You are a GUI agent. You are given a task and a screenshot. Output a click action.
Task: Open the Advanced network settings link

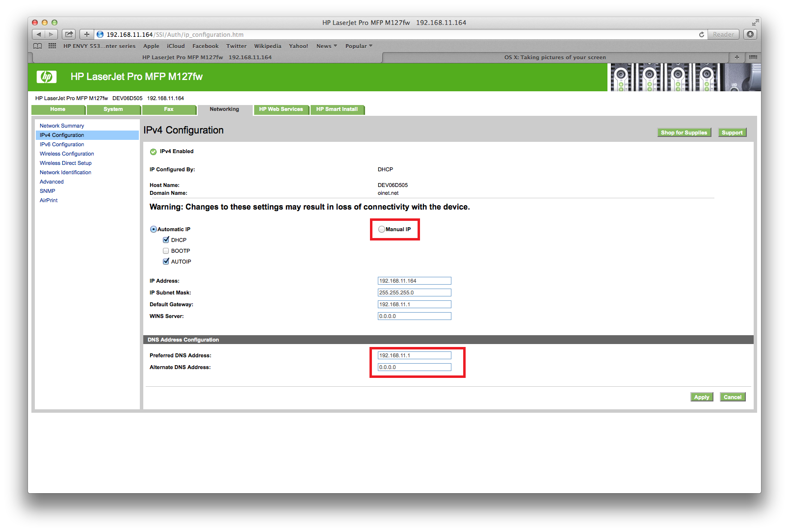52,182
